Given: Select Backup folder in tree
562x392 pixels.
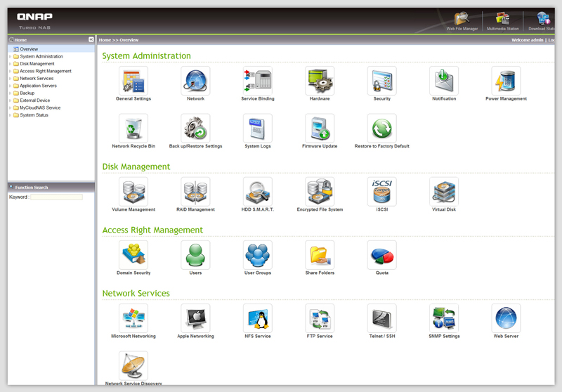Looking at the screenshot, I should click(x=24, y=93).
